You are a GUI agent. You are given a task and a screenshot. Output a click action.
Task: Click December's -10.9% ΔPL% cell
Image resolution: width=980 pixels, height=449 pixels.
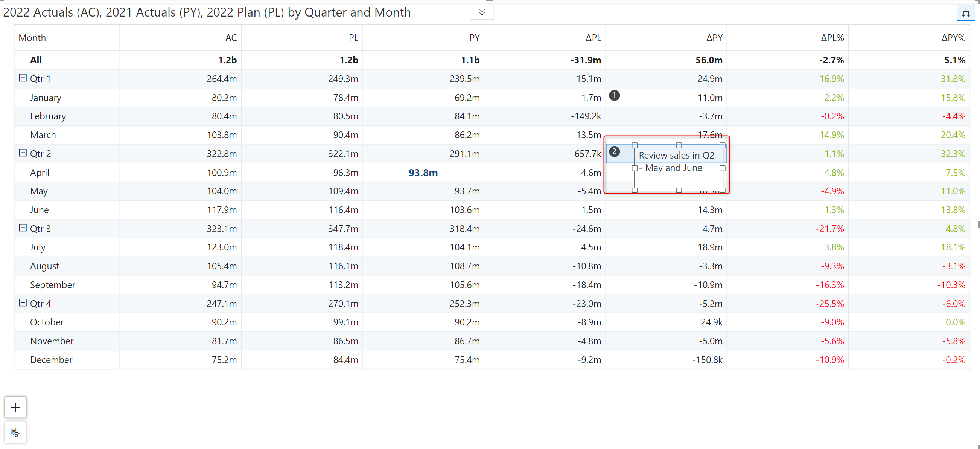click(x=829, y=359)
